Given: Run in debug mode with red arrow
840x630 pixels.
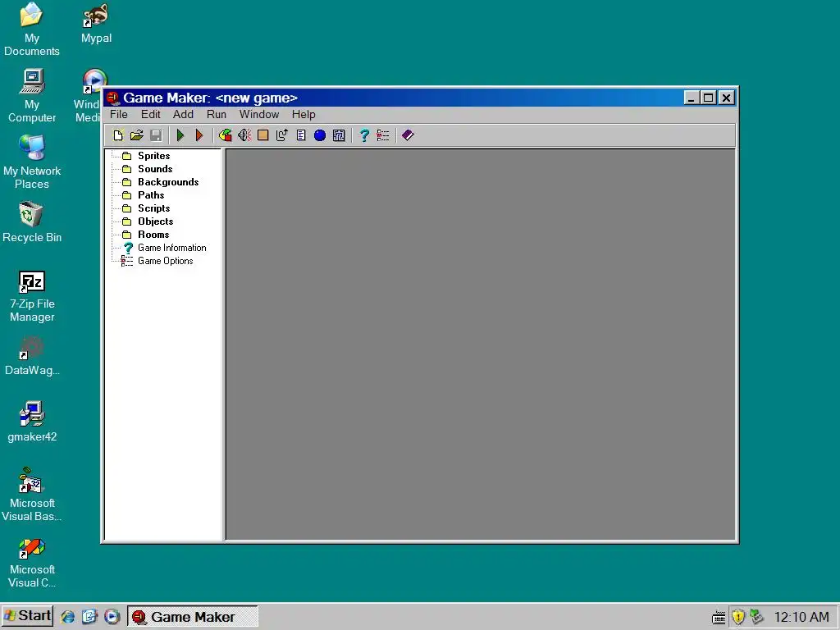Looking at the screenshot, I should pos(199,135).
